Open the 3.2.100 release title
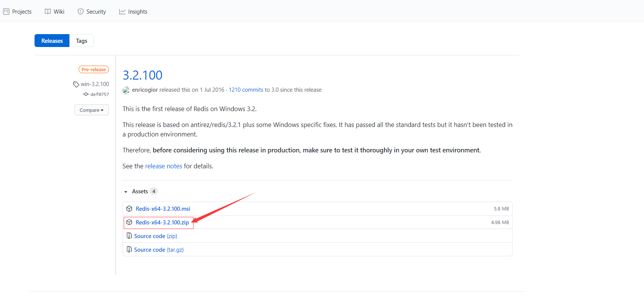This screenshot has height=301, width=644. click(142, 75)
